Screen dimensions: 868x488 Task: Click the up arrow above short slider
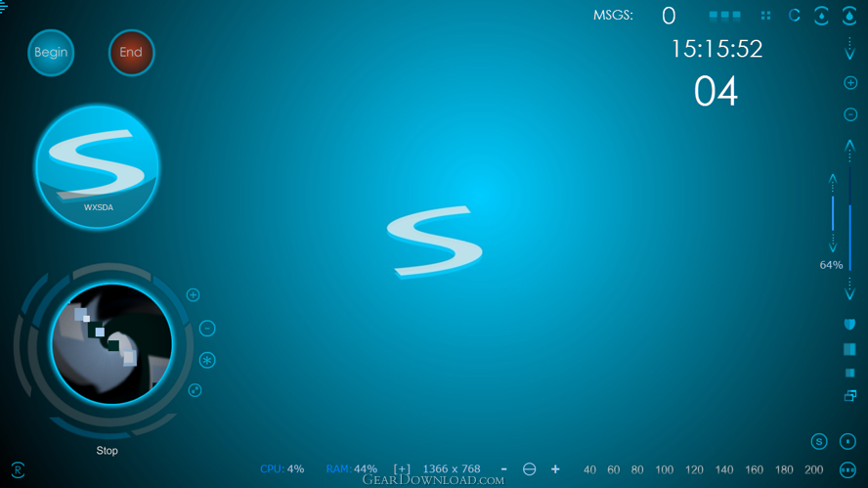pos(833,183)
